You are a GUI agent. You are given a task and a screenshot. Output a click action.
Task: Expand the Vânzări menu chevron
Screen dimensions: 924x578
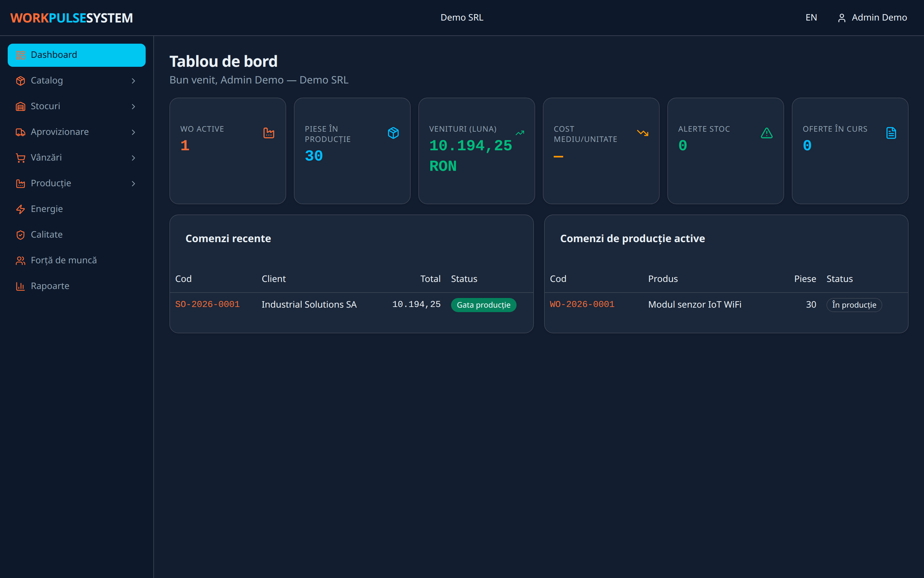[x=133, y=157]
